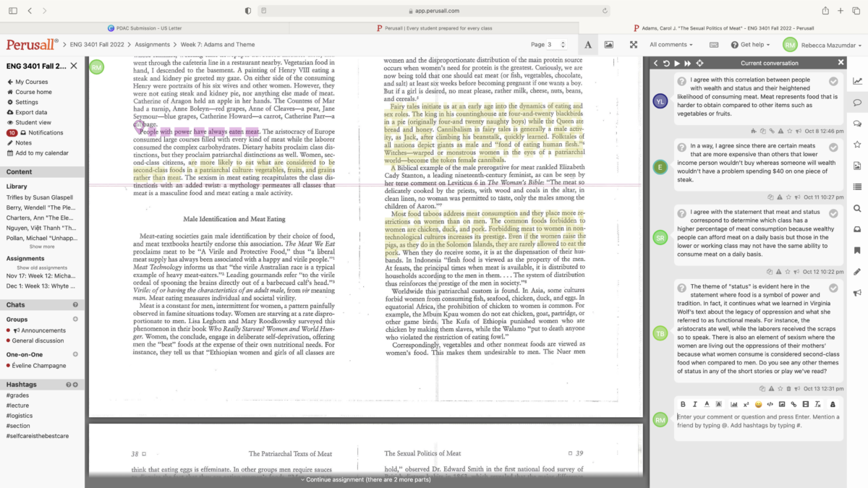This screenshot has width=868, height=488.
Task: Insert superscript formula in comment editor
Action: (746, 404)
